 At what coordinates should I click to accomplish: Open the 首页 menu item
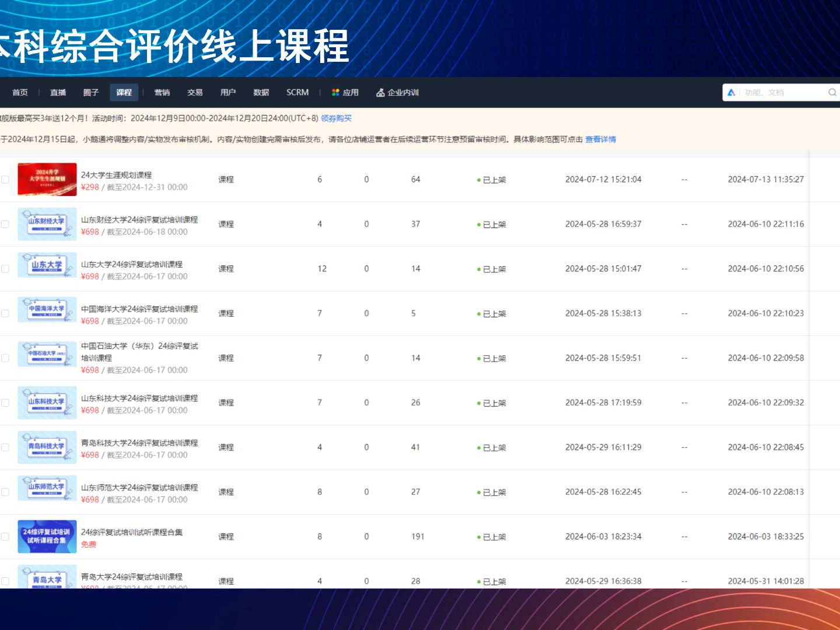[20, 92]
